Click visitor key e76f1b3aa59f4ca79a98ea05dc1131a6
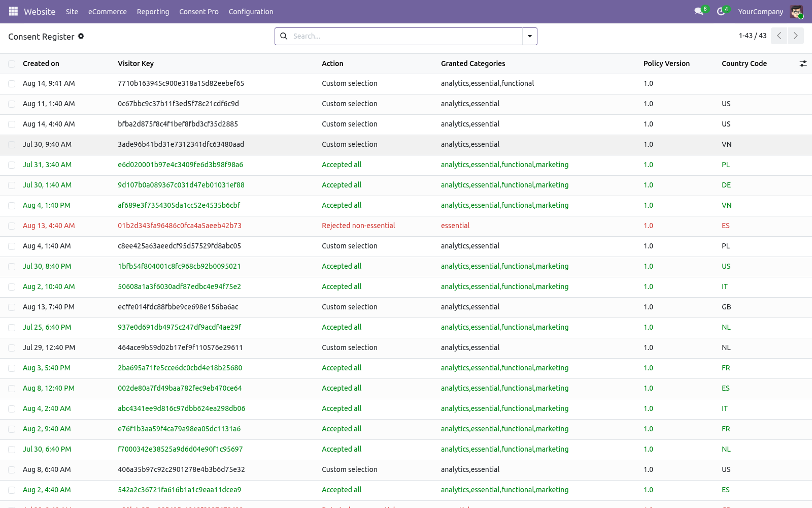 click(179, 429)
